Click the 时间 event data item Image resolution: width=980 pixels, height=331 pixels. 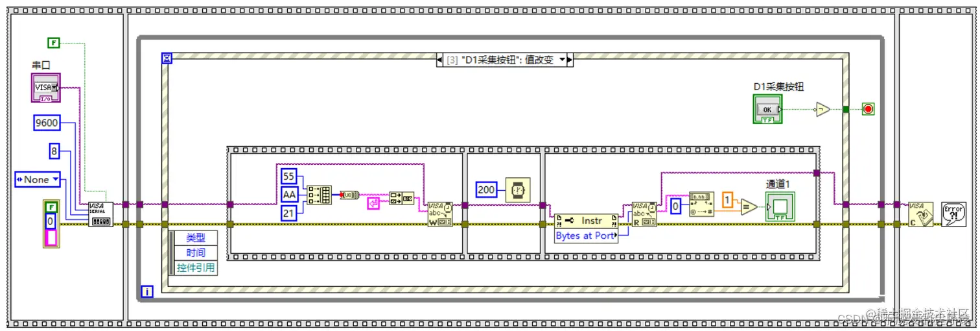[x=195, y=252]
